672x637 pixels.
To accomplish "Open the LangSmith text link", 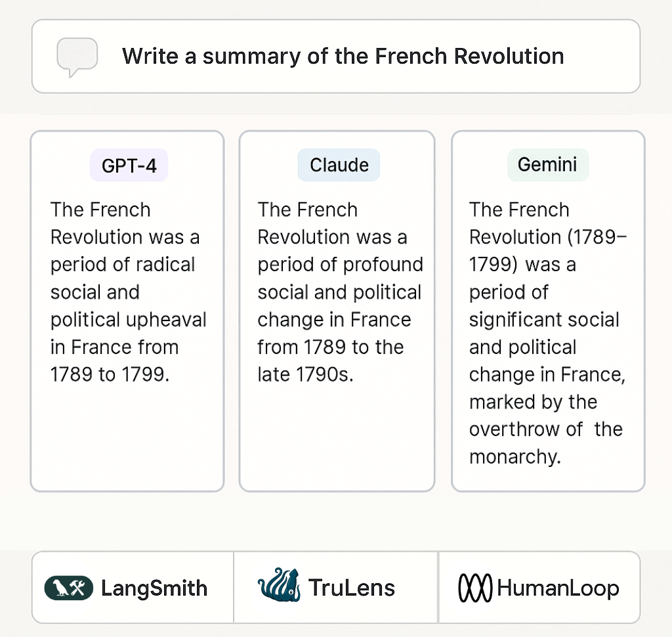I will click(154, 588).
